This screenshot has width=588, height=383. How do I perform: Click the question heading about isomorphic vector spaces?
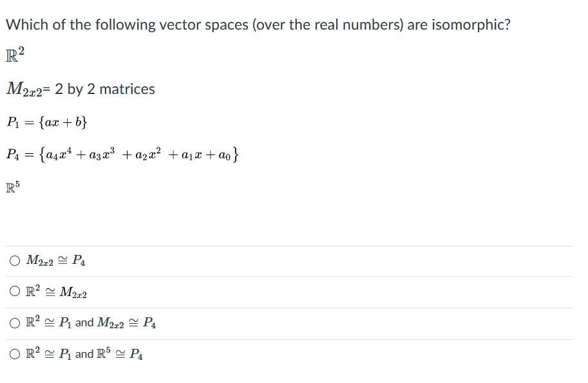pyautogui.click(x=258, y=24)
